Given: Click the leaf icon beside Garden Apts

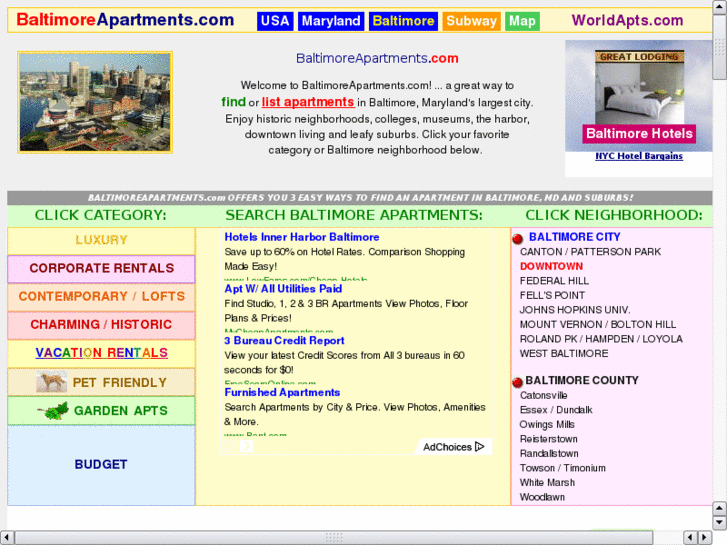Looking at the screenshot, I should [53, 411].
